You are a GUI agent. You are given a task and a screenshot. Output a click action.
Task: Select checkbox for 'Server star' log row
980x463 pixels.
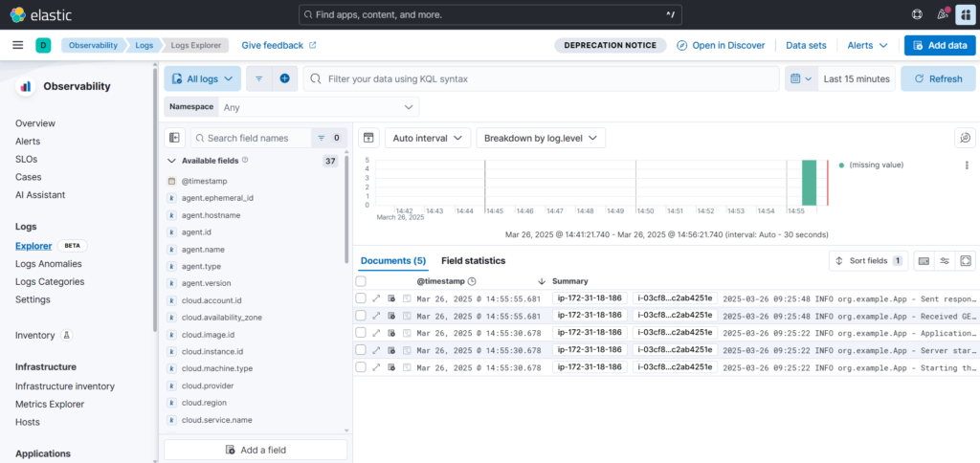tap(361, 350)
